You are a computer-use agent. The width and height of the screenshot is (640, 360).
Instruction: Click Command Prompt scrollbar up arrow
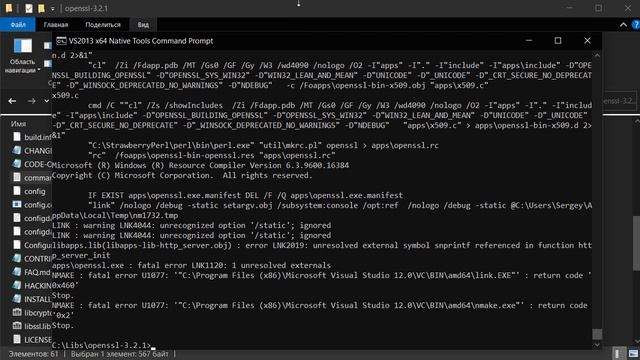click(x=597, y=55)
